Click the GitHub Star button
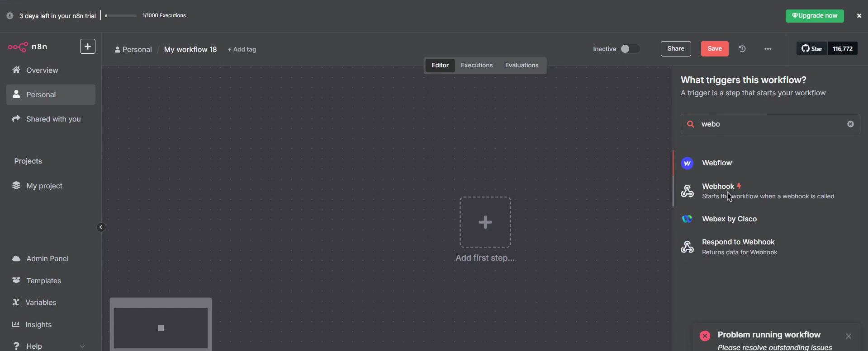 click(812, 49)
